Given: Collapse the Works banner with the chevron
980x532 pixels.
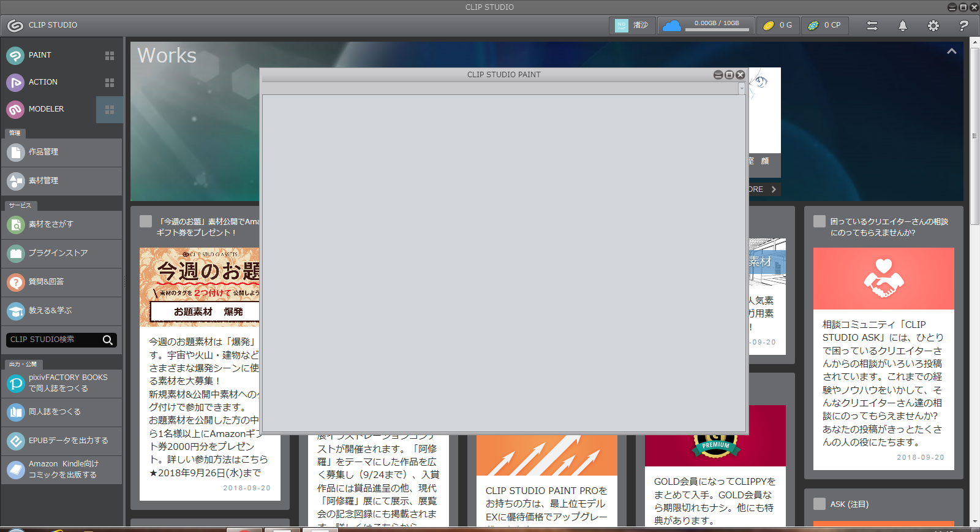Looking at the screenshot, I should coord(952,51).
